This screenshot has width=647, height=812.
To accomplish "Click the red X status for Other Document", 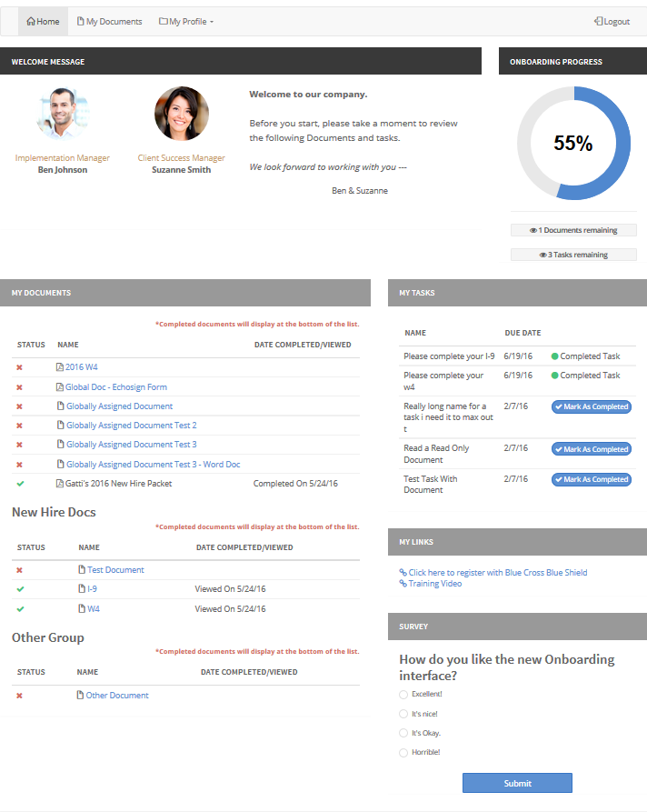I will [x=20, y=696].
